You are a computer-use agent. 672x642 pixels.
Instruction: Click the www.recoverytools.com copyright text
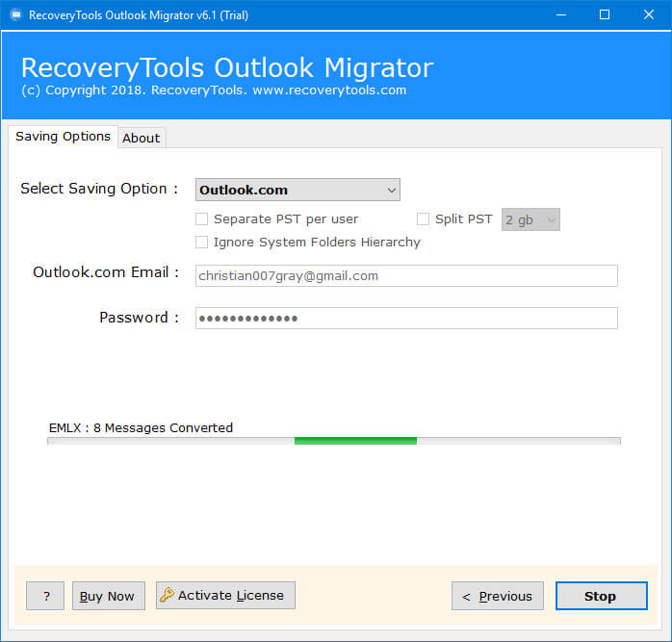click(x=329, y=90)
